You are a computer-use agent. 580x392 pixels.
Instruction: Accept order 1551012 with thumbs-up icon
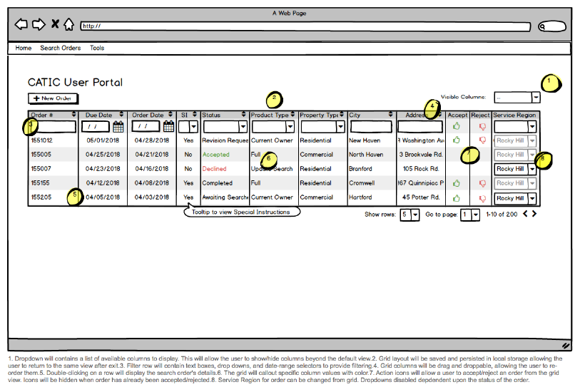click(x=457, y=140)
